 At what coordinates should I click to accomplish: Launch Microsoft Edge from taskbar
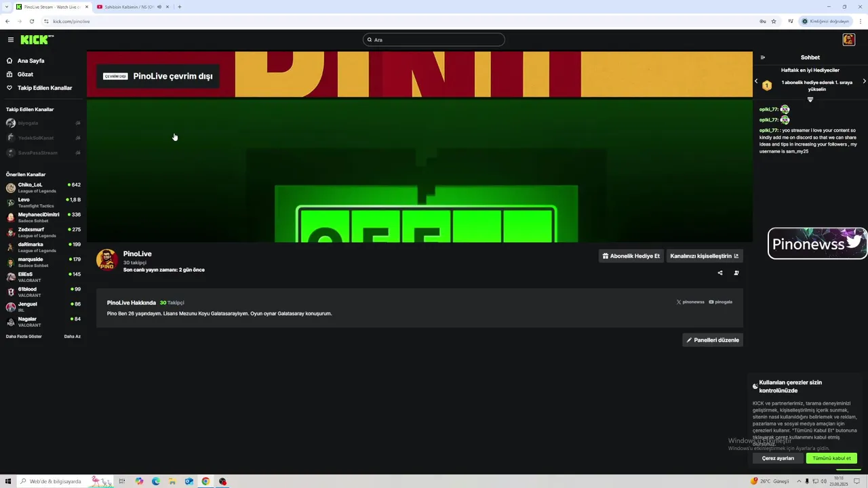pos(156,481)
